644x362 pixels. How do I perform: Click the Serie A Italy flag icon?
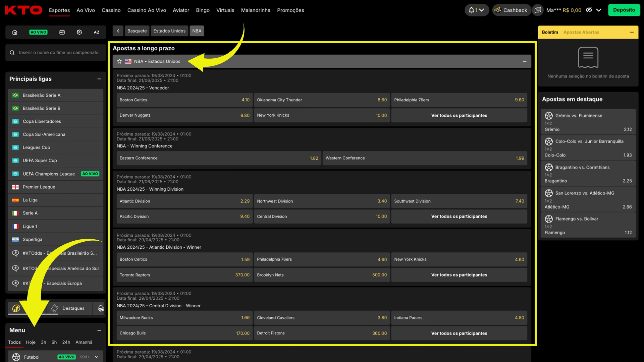pos(15,213)
